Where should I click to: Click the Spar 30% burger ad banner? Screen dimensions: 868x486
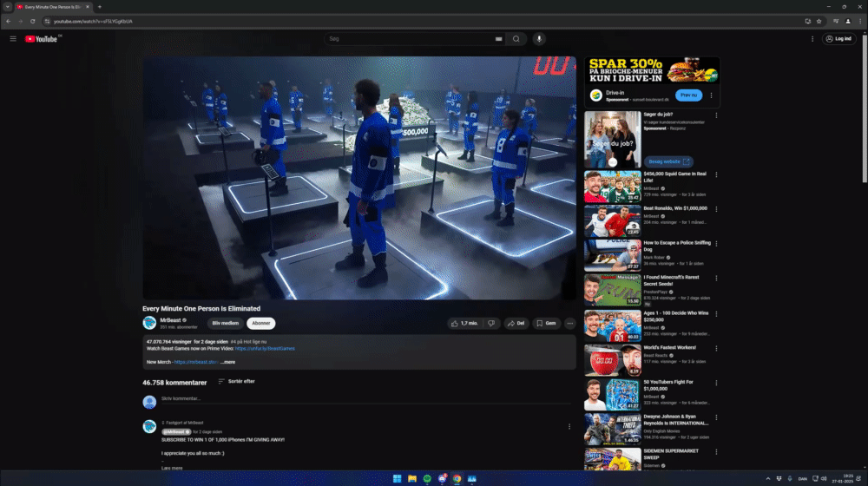[x=652, y=71]
